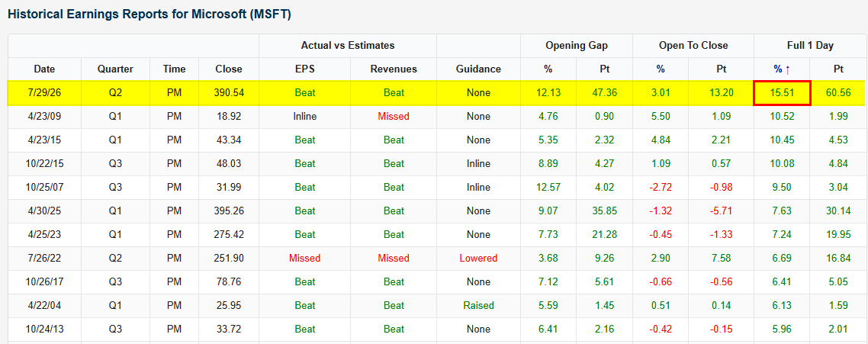Click the Lowered guidance cell
The width and height of the screenshot is (868, 344).
478,258
